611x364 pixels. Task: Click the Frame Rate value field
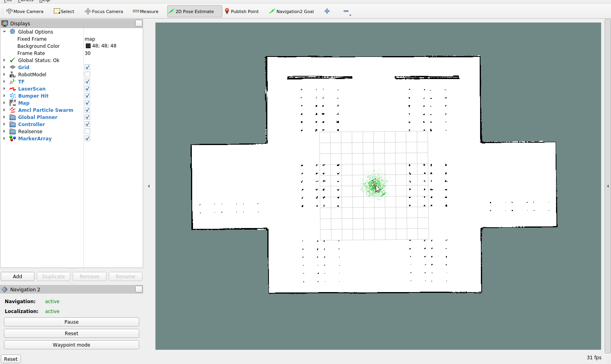click(113, 53)
